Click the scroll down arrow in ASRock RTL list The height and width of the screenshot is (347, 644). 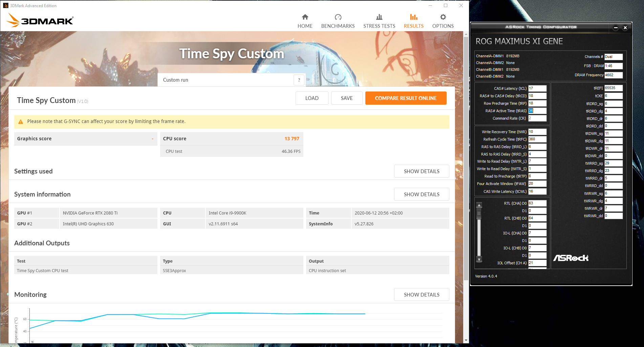[x=479, y=260]
